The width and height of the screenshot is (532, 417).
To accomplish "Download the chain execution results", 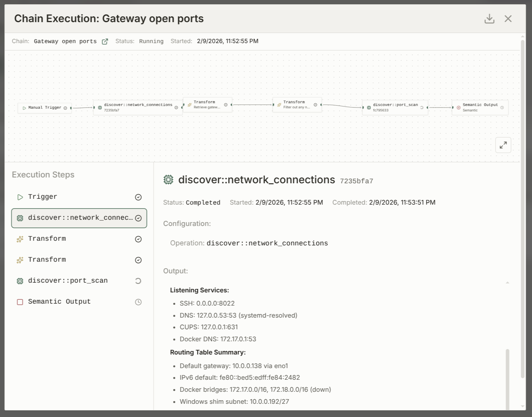I will coord(489,19).
